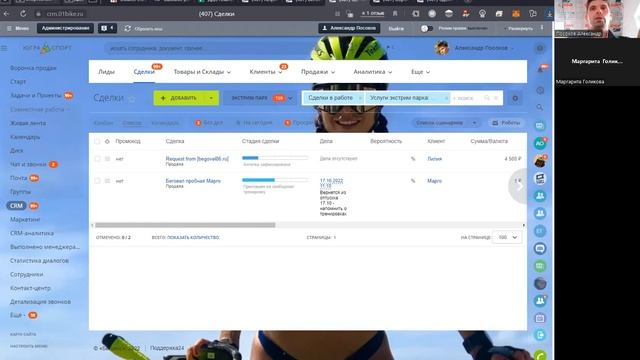This screenshot has height=360, width=640.
Task: Open client Марго
Action: pos(434,181)
